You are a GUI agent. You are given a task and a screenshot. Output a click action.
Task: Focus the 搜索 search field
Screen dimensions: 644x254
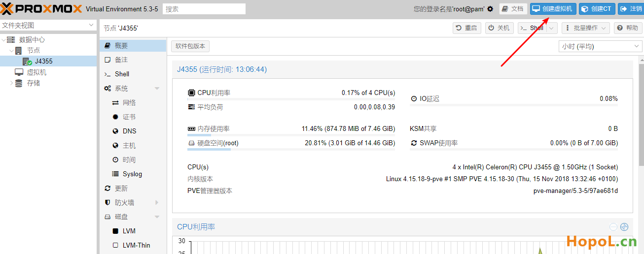(204, 9)
